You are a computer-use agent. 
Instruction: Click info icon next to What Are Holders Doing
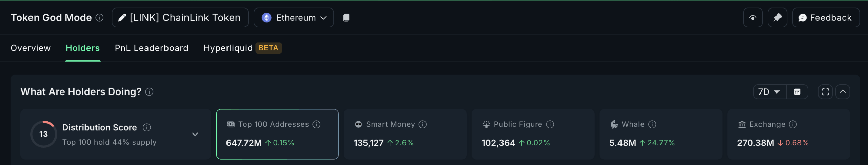point(149,92)
